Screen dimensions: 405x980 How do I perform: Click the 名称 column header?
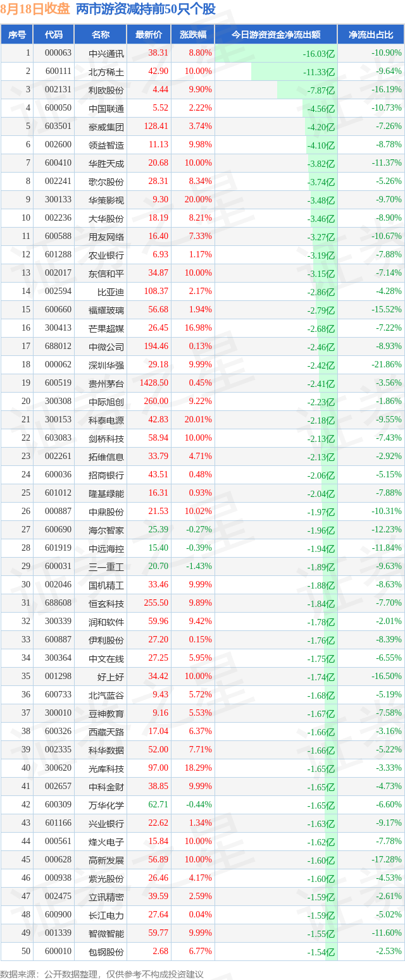(100, 35)
